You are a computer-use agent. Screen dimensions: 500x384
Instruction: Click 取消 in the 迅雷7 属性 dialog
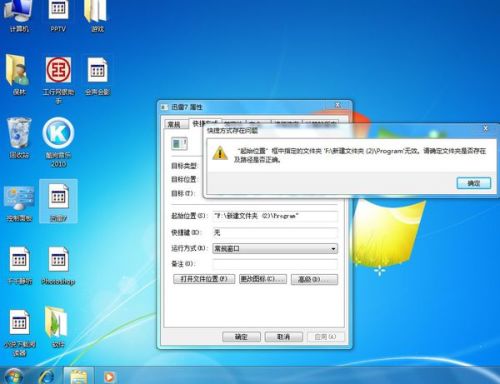click(284, 337)
